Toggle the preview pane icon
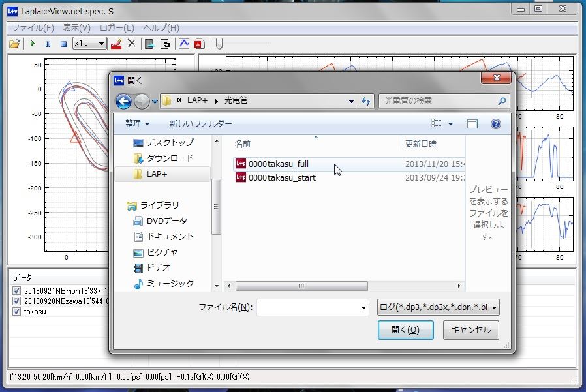586x392 pixels. coord(472,124)
